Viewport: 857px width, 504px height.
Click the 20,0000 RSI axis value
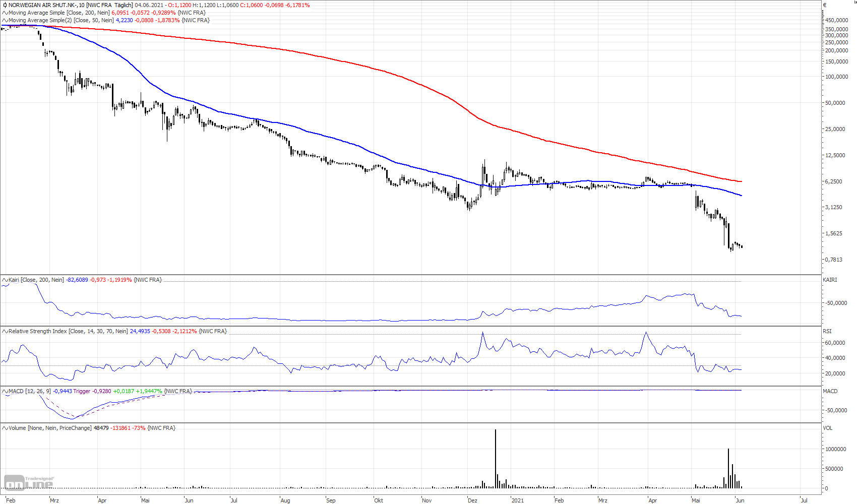[835, 373]
